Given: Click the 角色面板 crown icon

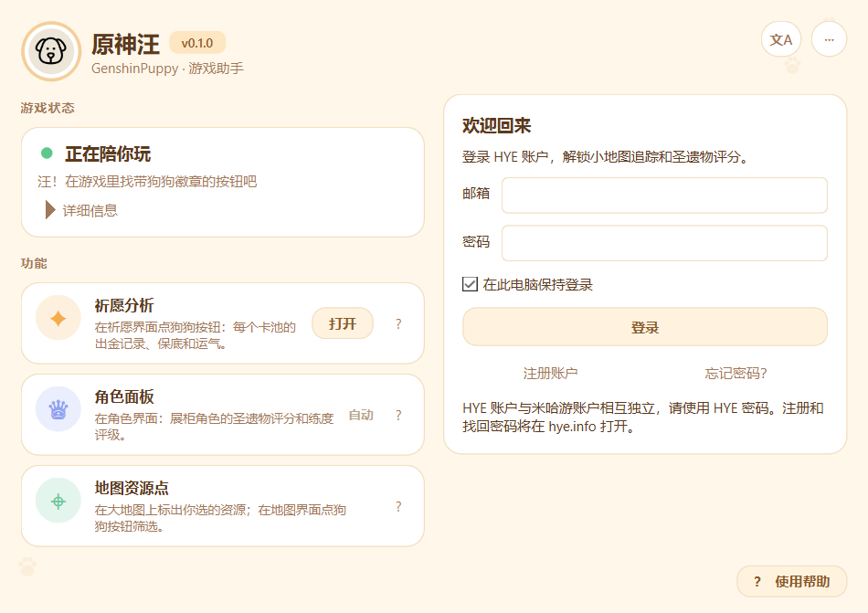Looking at the screenshot, I should coord(58,409).
